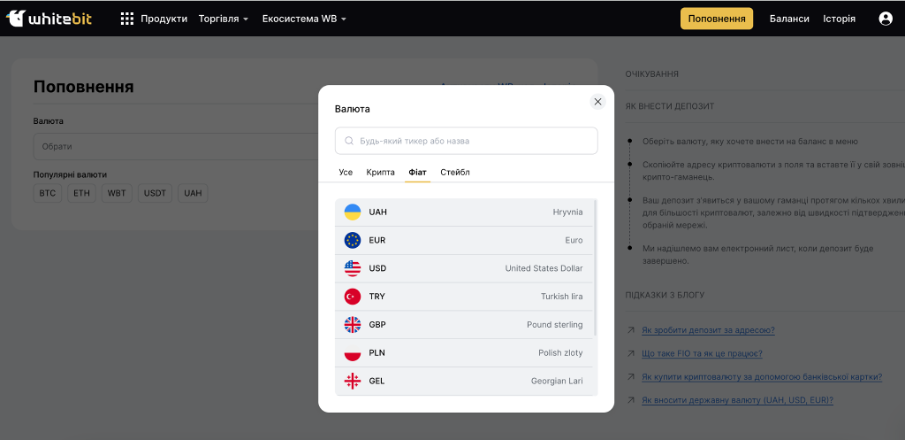906x440 pixels.
Task: Open the Баланси page
Action: tap(789, 18)
